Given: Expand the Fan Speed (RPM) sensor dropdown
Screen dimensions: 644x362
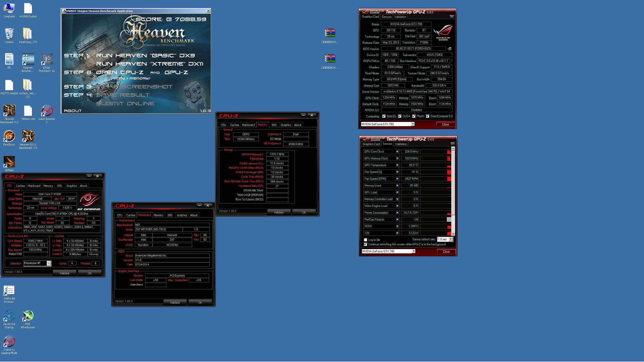Looking at the screenshot, I should (397, 179).
